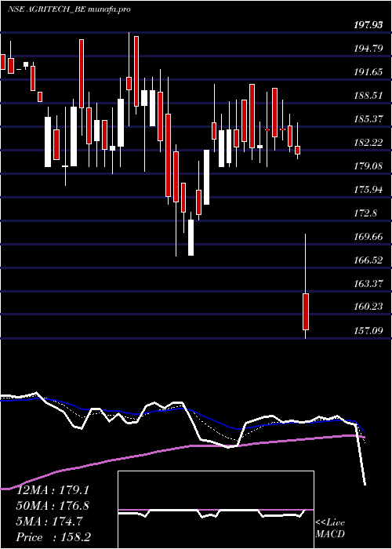The width and height of the screenshot is (392, 549).
Task: Select the 175.94 price axis label
Action: pos(368,190)
